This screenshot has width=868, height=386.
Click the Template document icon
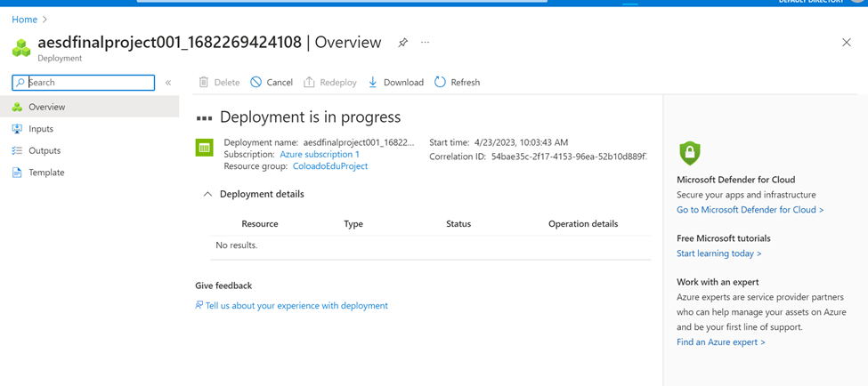coord(17,173)
